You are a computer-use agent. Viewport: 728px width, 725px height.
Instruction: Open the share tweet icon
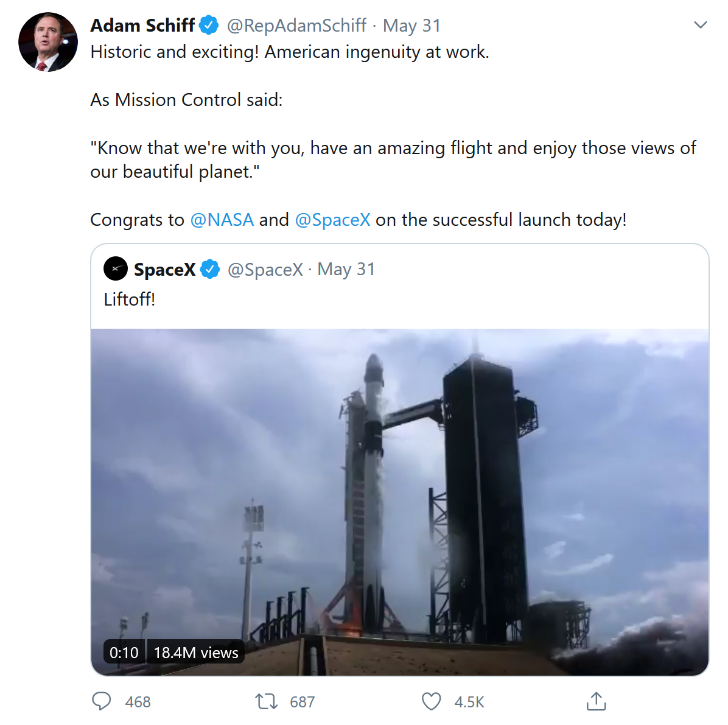[596, 701]
